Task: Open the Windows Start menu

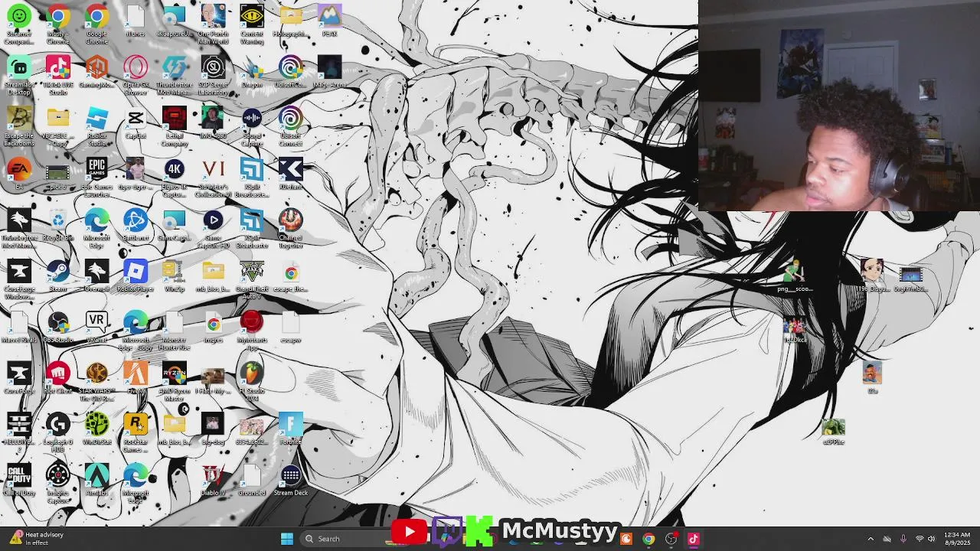Action: (x=287, y=539)
